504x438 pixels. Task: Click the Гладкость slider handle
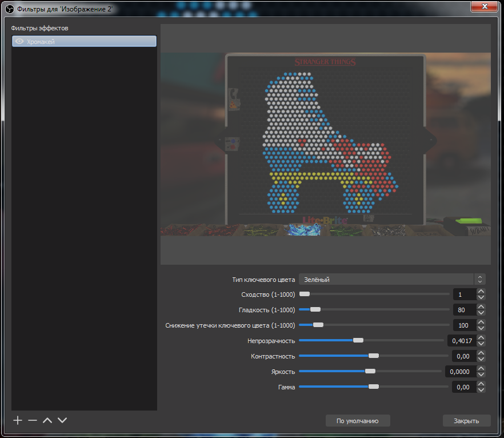pos(315,309)
